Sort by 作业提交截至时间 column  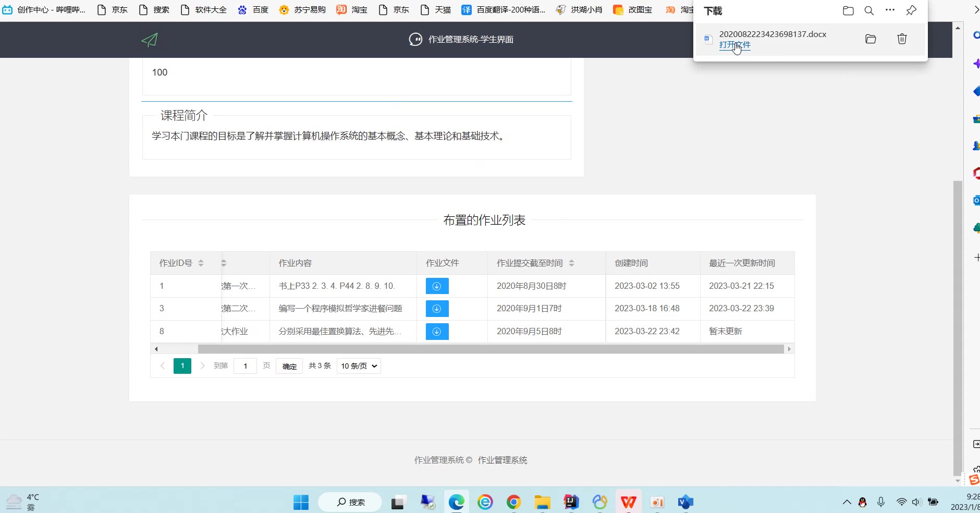pyautogui.click(x=571, y=263)
